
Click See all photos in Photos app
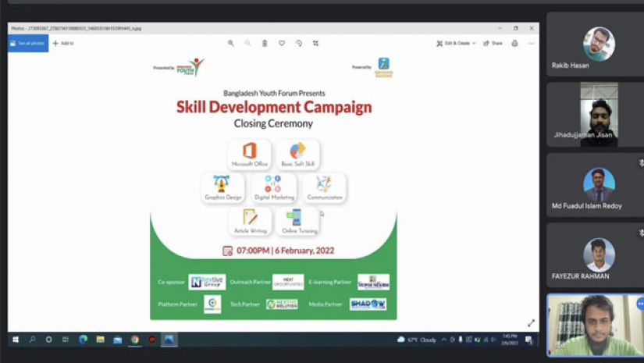click(x=28, y=43)
